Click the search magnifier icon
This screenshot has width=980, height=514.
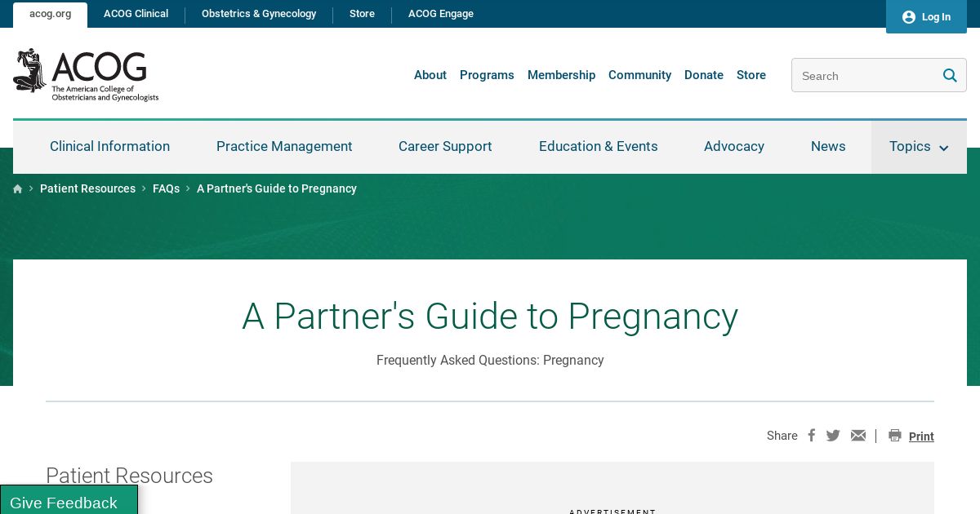(950, 75)
